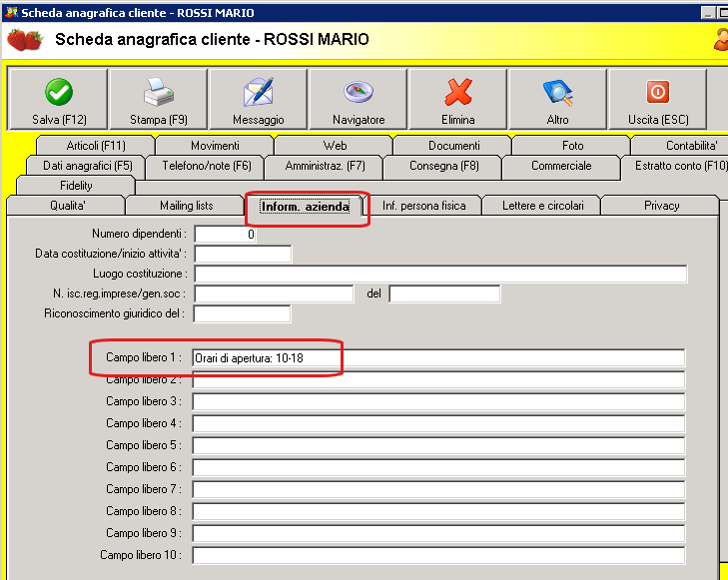This screenshot has height=580, width=728.
Task: Switch to Amministraz. (F7) tab
Action: click(x=325, y=166)
